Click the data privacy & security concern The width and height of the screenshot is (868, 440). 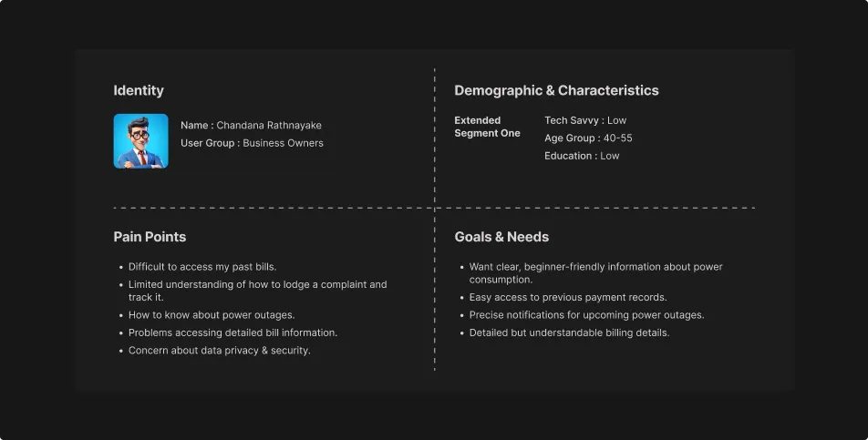[x=219, y=351]
